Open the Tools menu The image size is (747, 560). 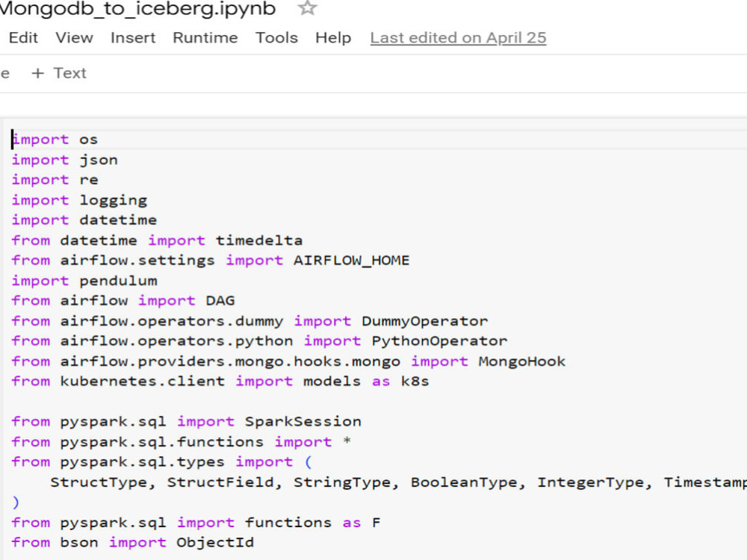click(276, 37)
